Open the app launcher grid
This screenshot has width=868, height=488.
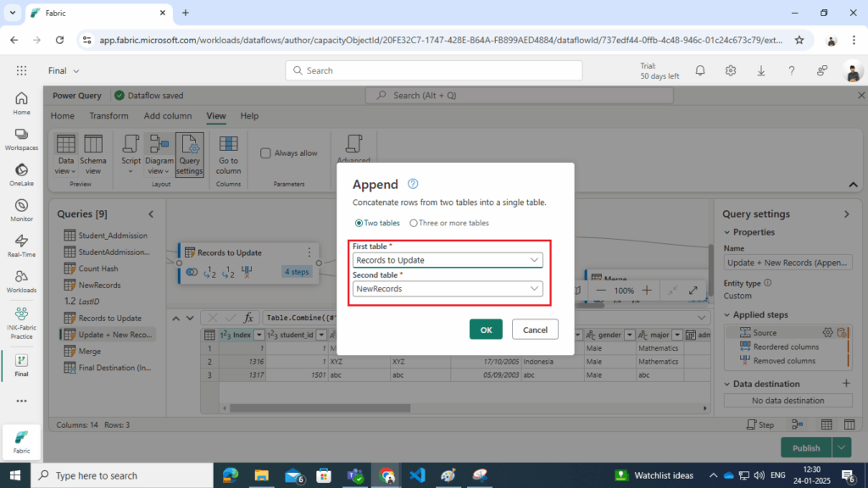pyautogui.click(x=21, y=70)
